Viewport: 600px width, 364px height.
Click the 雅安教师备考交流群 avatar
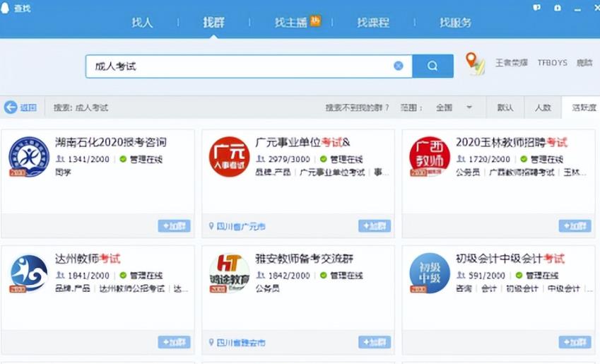tap(229, 273)
